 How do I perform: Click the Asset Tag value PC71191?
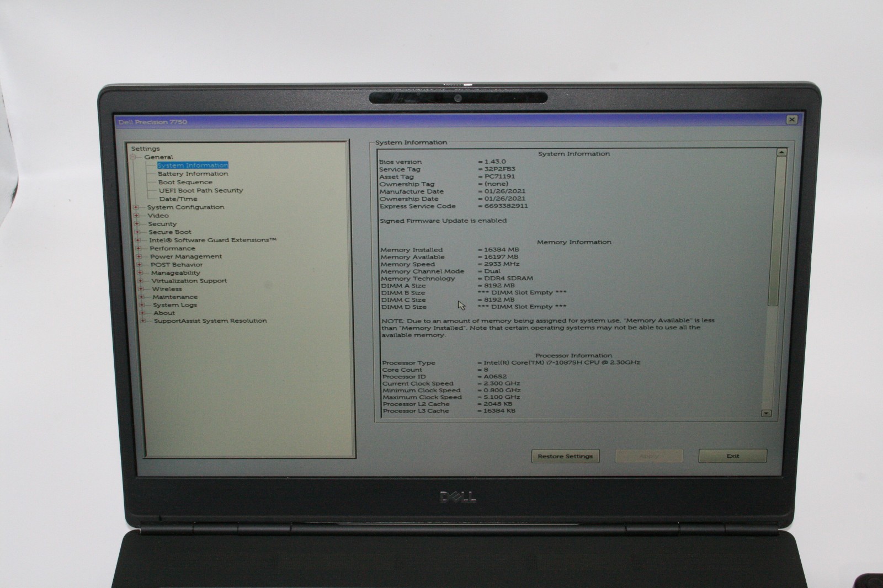[x=499, y=177]
